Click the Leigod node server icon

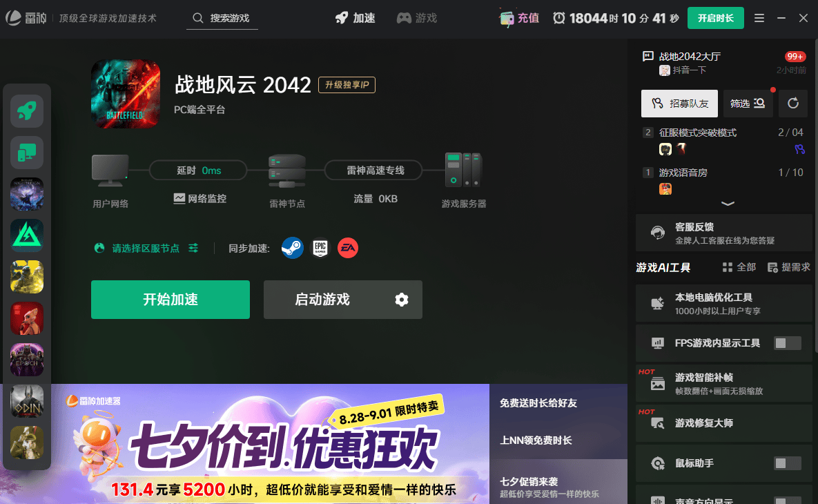pos(287,171)
